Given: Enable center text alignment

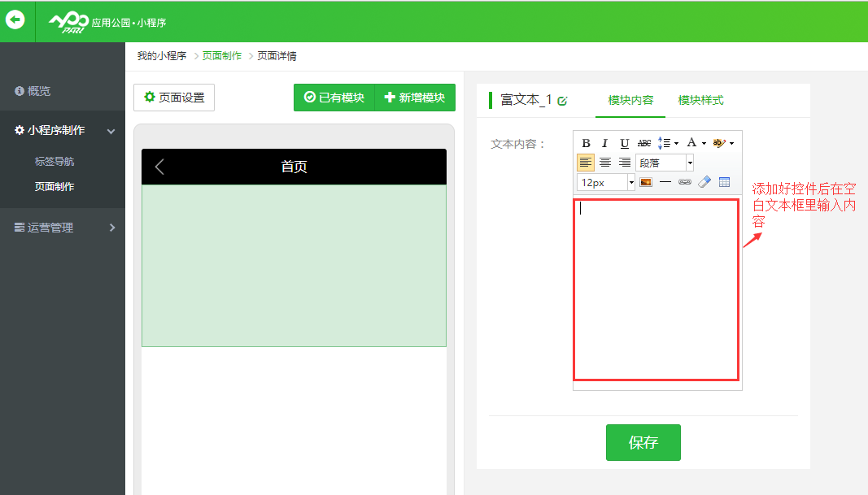Looking at the screenshot, I should point(605,163).
